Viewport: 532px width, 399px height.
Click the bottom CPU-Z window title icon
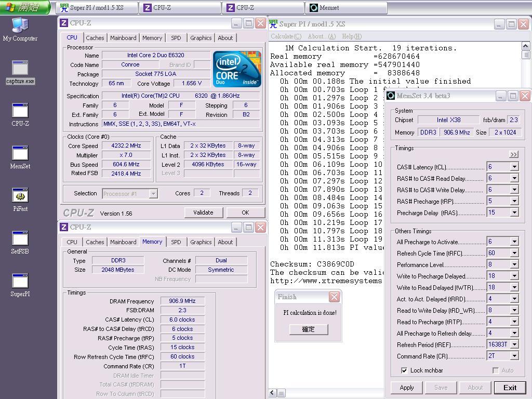click(x=64, y=227)
